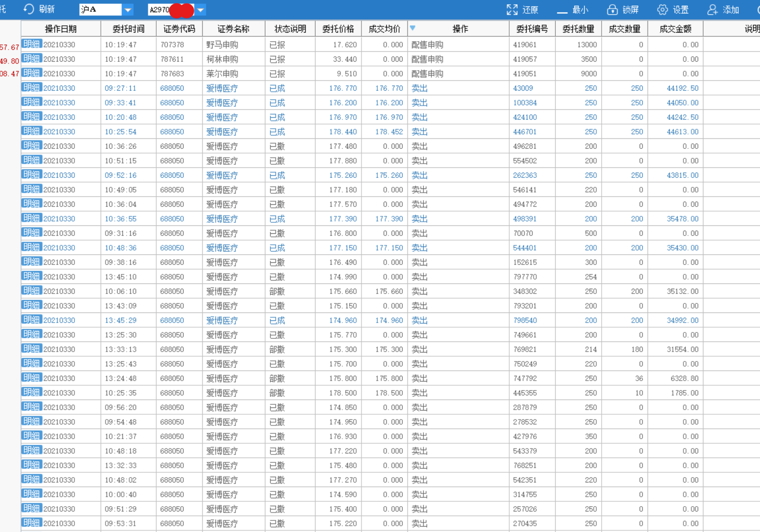Click amount 6328.80 cell
The height and width of the screenshot is (532, 760).
pyautogui.click(x=676, y=378)
